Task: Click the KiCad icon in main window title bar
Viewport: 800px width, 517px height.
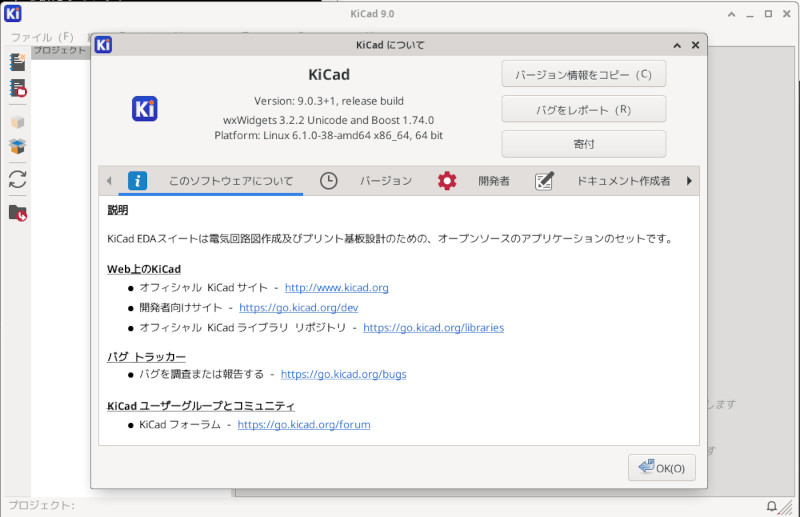Action: [12, 13]
